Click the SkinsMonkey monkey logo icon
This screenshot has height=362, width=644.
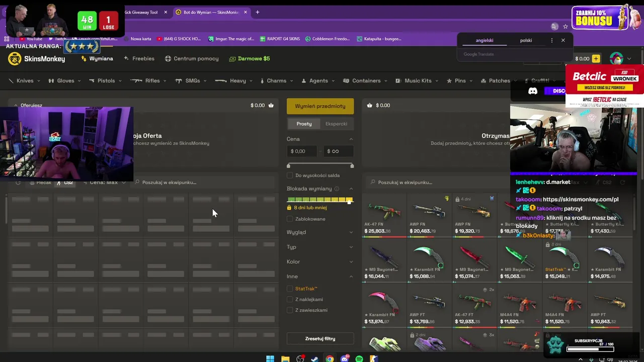pyautogui.click(x=15, y=59)
